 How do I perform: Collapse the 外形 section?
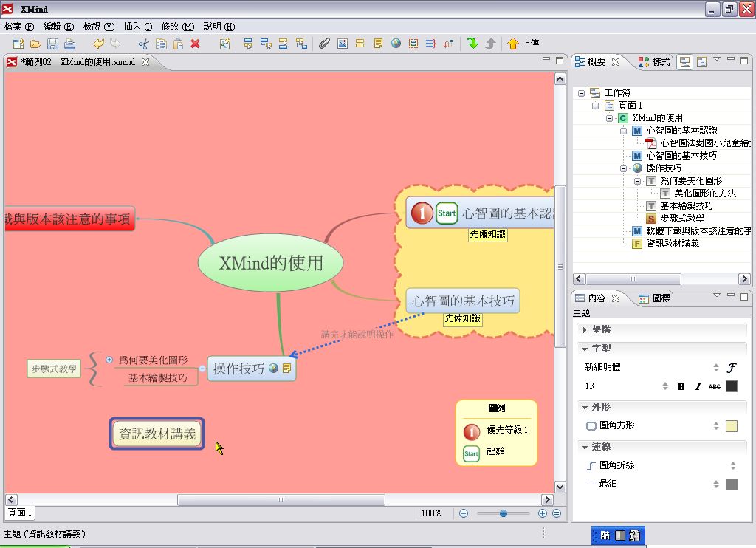point(585,407)
